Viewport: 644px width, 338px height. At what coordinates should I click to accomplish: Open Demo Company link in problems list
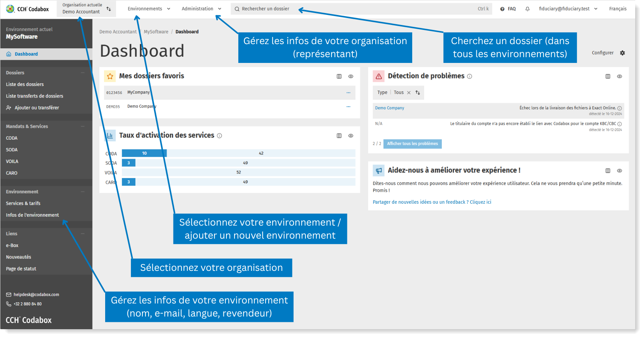(390, 108)
